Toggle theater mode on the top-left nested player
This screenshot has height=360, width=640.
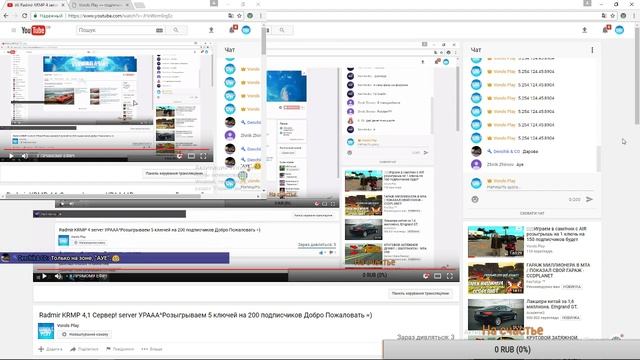click(x=191, y=156)
